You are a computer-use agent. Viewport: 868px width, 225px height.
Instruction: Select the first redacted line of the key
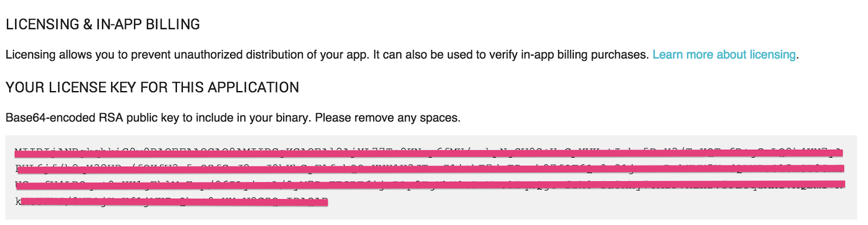click(429, 152)
